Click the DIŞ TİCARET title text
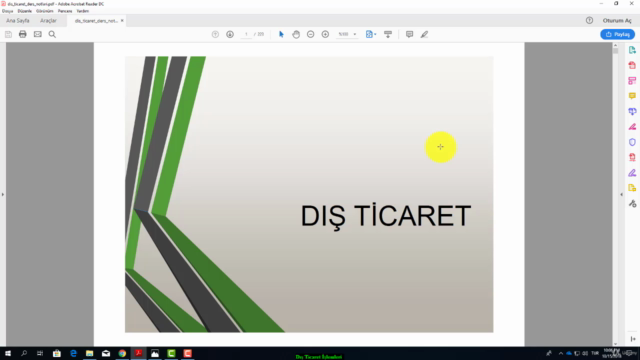Viewport: 640px width, 360px height. (386, 216)
